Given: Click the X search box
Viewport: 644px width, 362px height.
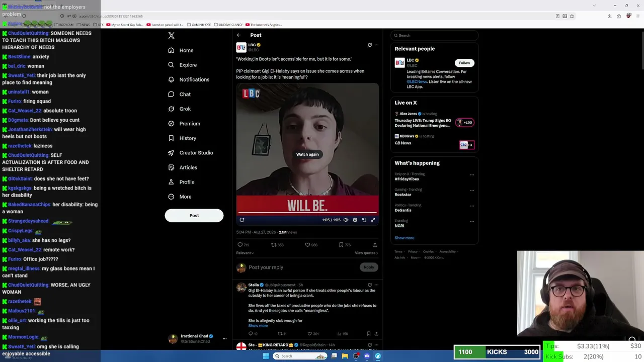Looking at the screenshot, I should tap(434, 35).
